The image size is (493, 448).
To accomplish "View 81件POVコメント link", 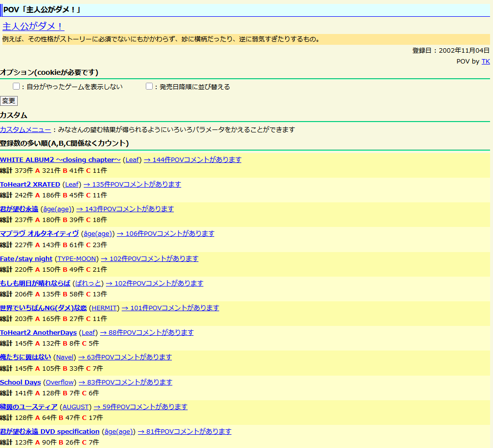I will tap(185, 431).
